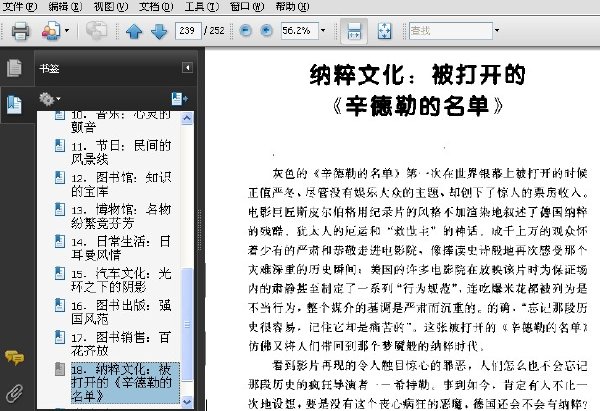Click bookmarks list scroll-up arrow

pyautogui.click(x=187, y=118)
